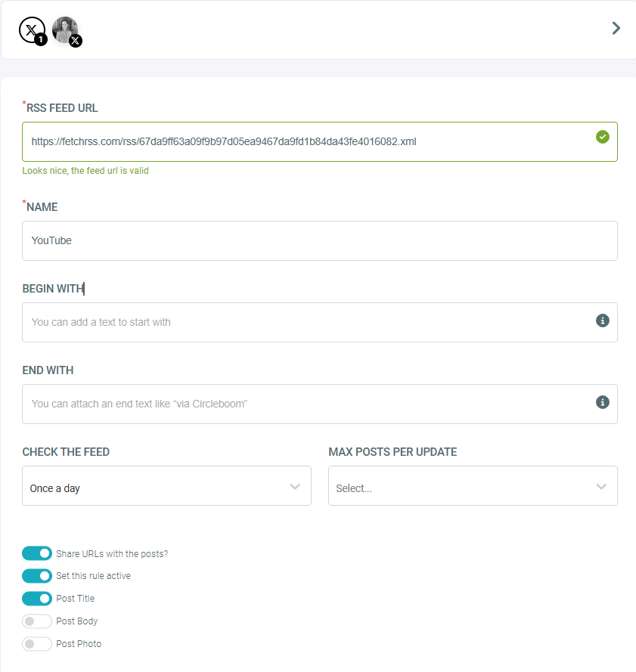Focus the Begin With text field
Viewport: 636px width, 672px height.
pyautogui.click(x=319, y=322)
